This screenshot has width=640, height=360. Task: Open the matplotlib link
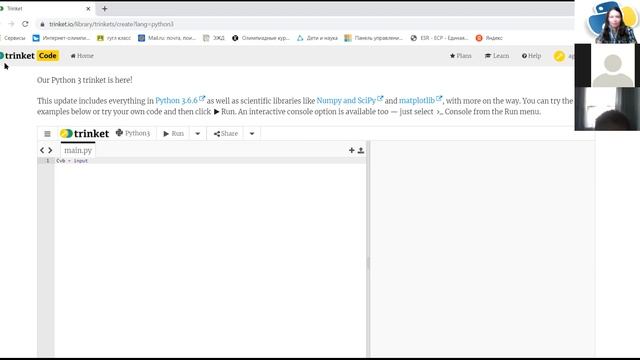point(420,100)
